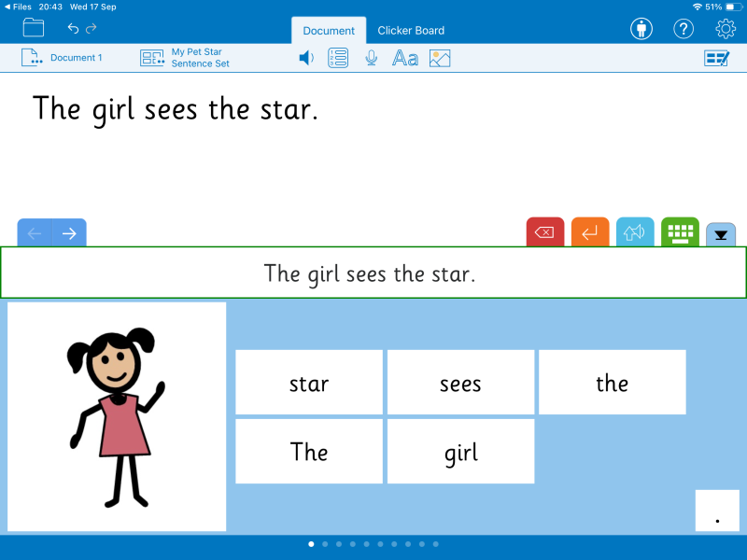Toggle the green on-screen keyboard button
This screenshot has height=560, width=747.
tap(680, 232)
